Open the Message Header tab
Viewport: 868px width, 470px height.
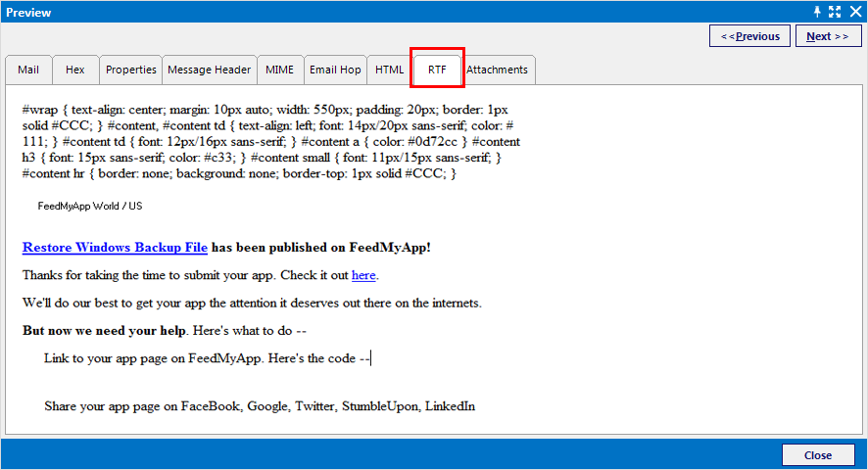(210, 70)
